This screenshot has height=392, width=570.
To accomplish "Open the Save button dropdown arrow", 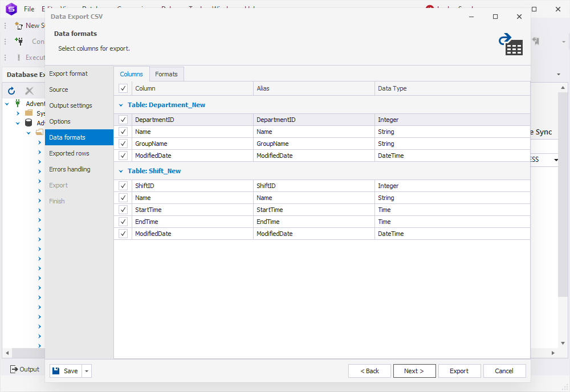I will click(87, 371).
